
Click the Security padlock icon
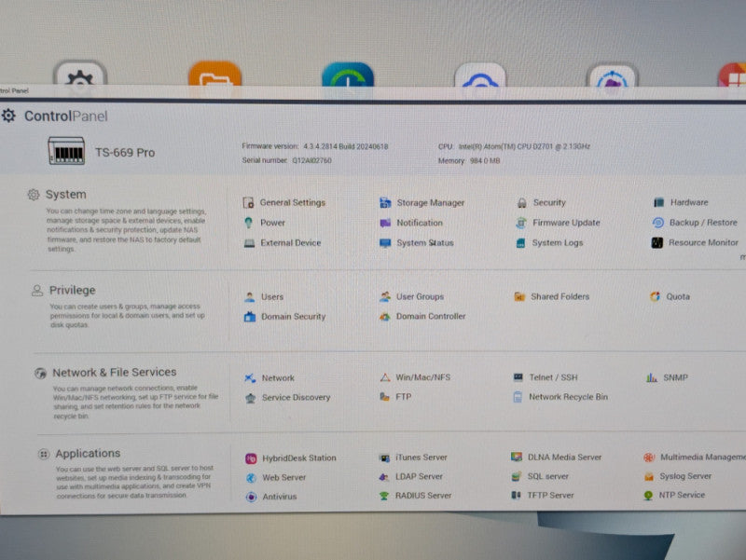click(521, 203)
